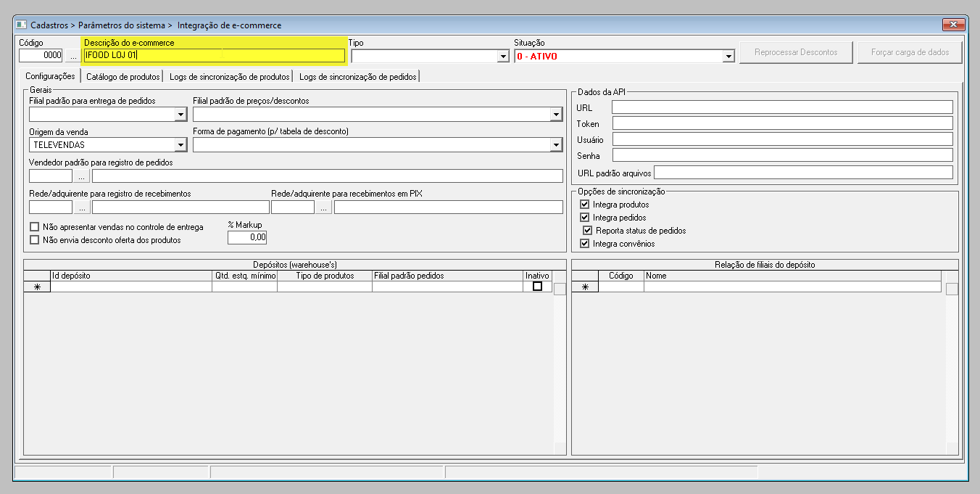The width and height of the screenshot is (980, 494).
Task: Open the Situação dropdown showing ATIVO
Action: coord(728,56)
